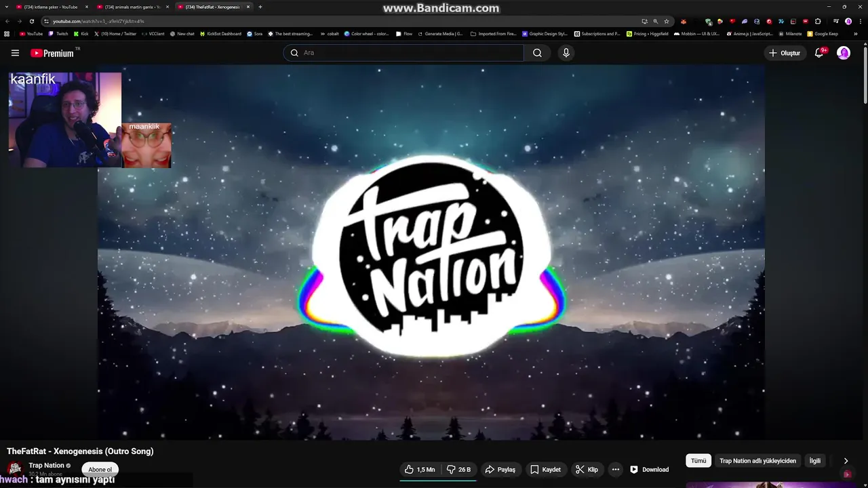
Task: Like the video showing 1,5 Mn
Action: (419, 469)
